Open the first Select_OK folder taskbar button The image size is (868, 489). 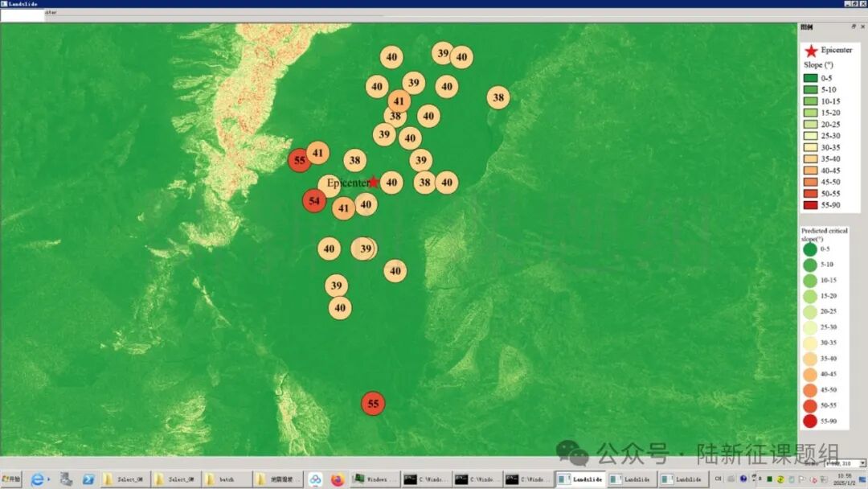[x=125, y=479]
